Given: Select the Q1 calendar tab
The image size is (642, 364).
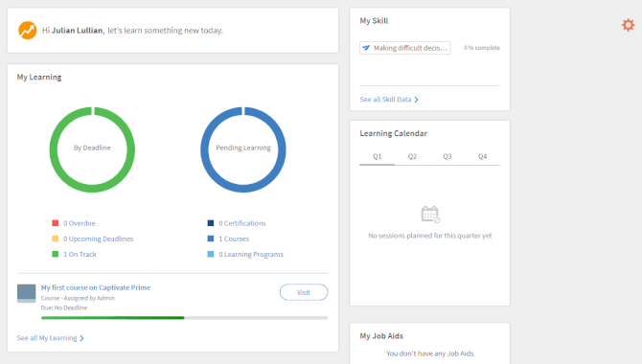Looking at the screenshot, I should [378, 156].
